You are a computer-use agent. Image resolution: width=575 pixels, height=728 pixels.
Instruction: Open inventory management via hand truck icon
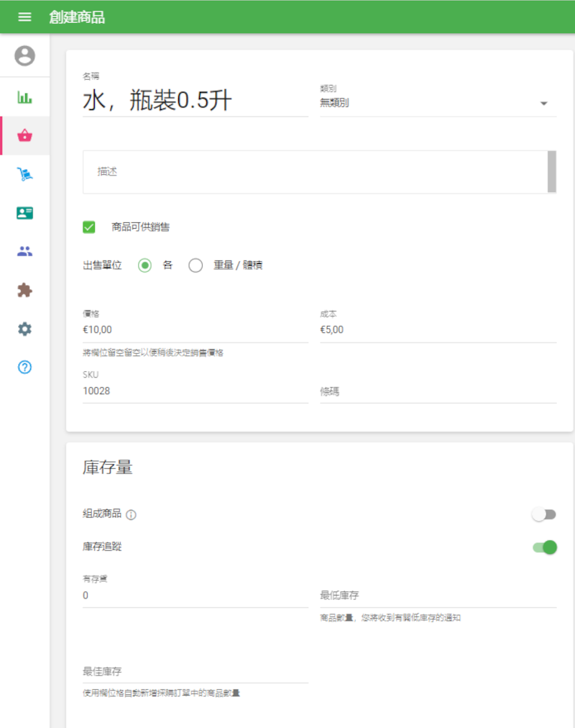tap(24, 173)
